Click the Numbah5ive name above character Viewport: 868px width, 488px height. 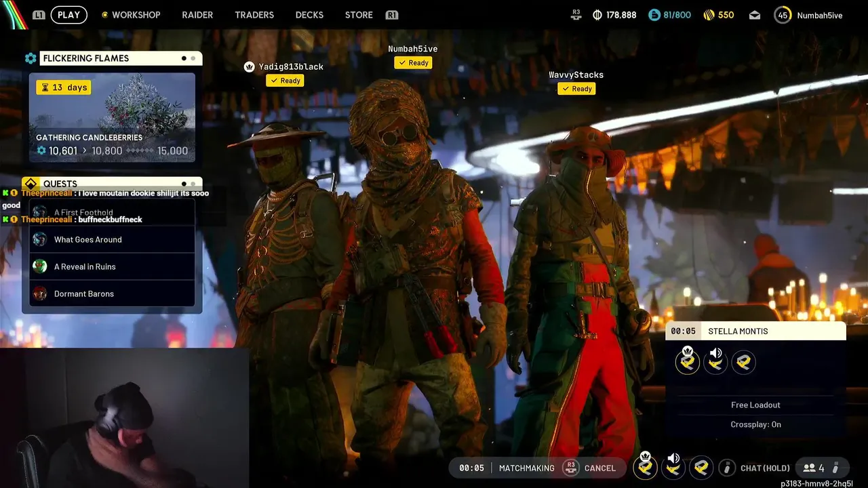413,49
